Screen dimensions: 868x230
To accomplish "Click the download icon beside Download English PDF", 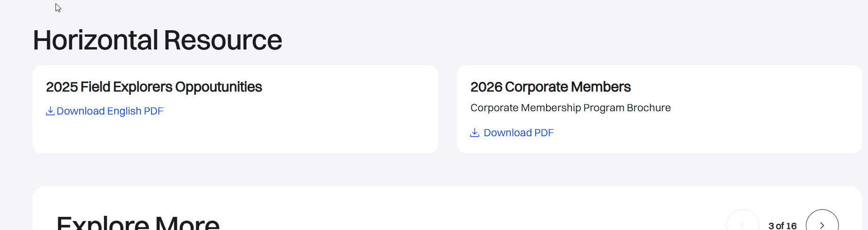I will coord(50,111).
